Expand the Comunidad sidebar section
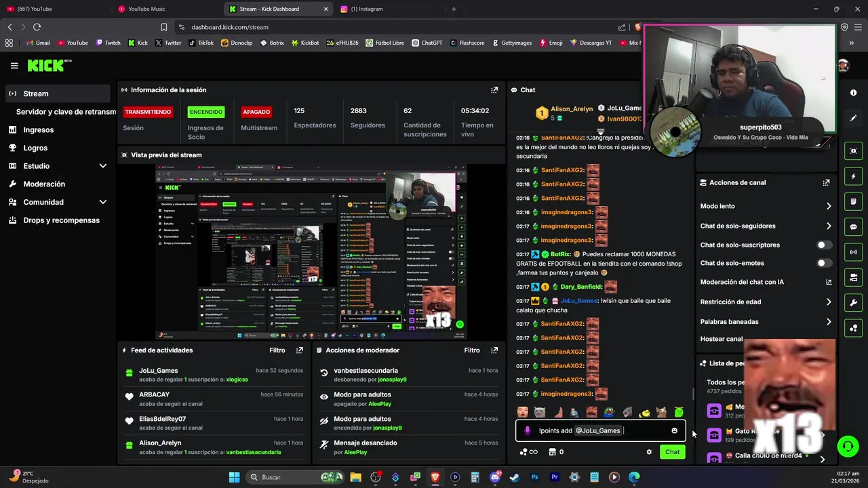This screenshot has width=868, height=488. [x=103, y=202]
